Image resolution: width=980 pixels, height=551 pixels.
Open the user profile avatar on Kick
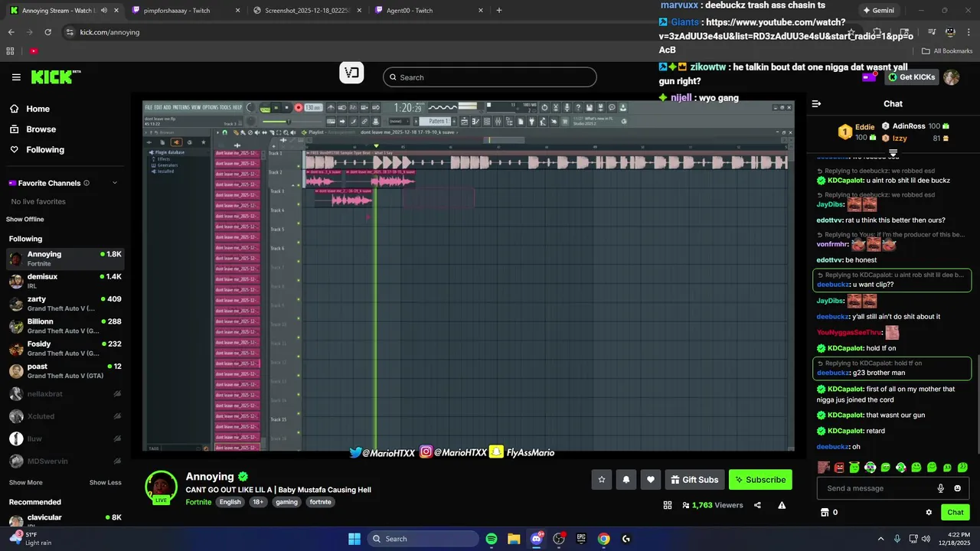(952, 77)
